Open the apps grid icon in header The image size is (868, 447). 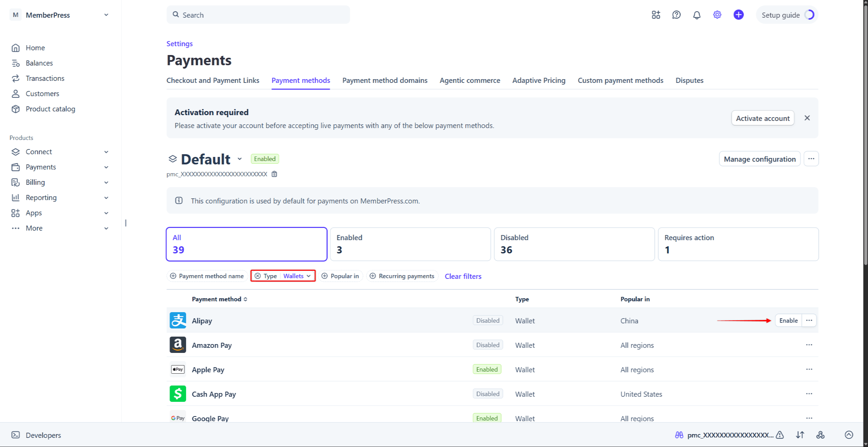pyautogui.click(x=656, y=15)
